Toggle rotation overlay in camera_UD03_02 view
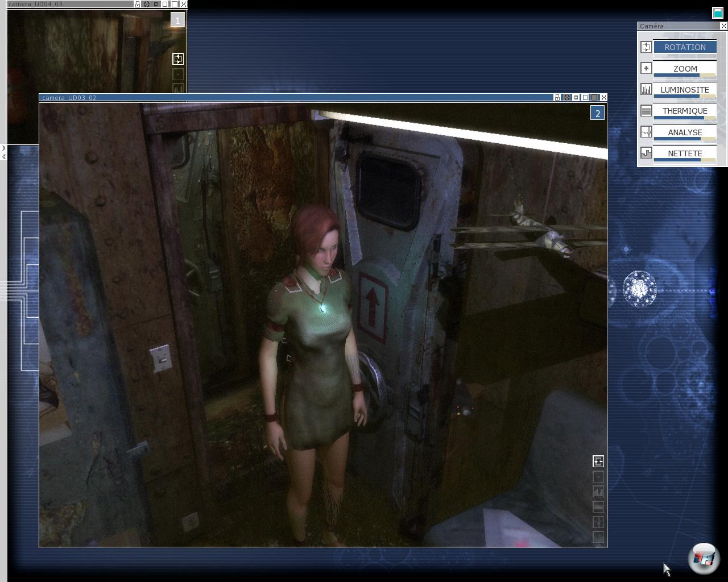728x582 pixels. [x=598, y=461]
